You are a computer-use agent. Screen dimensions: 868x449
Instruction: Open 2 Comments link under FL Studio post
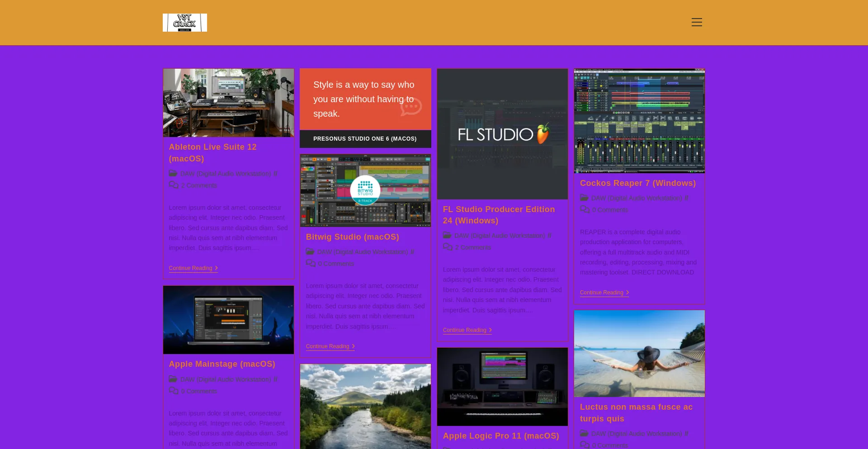[473, 247]
